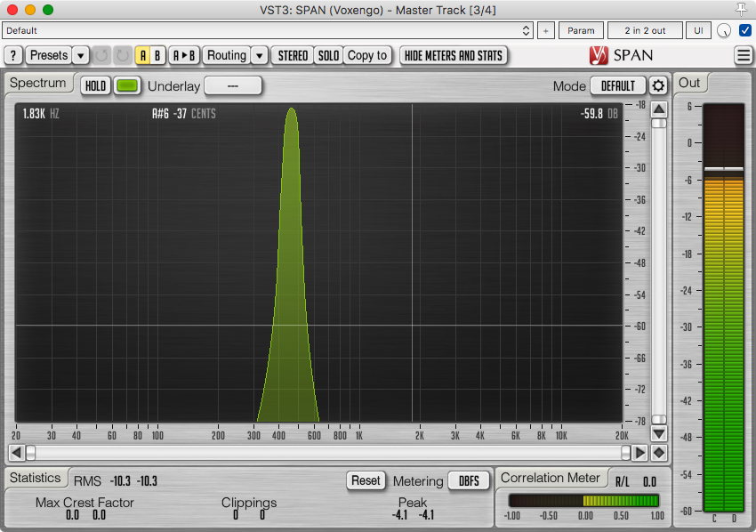Open the Underlay selector
The image size is (756, 532).
[233, 86]
